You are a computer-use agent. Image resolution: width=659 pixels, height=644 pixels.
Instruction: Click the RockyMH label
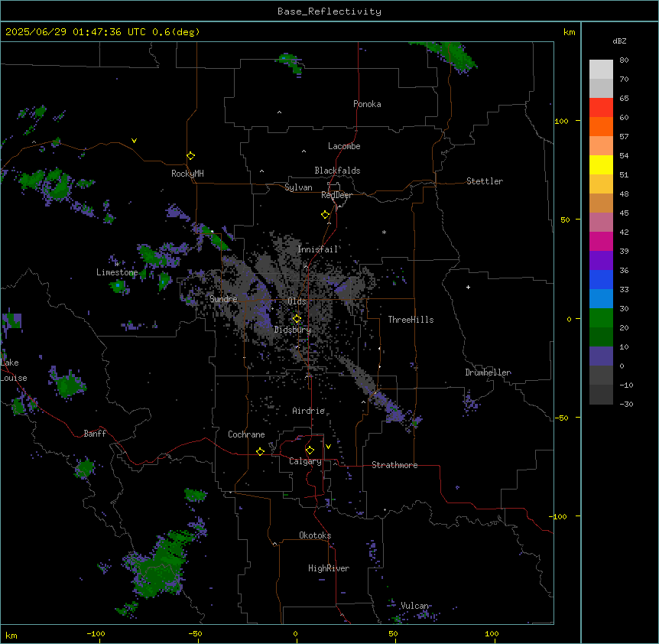(187, 174)
